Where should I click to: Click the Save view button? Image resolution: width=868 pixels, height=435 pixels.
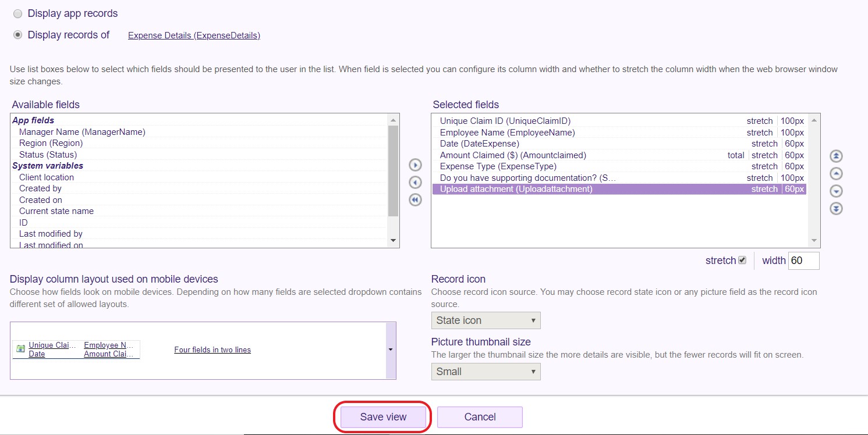click(x=383, y=417)
